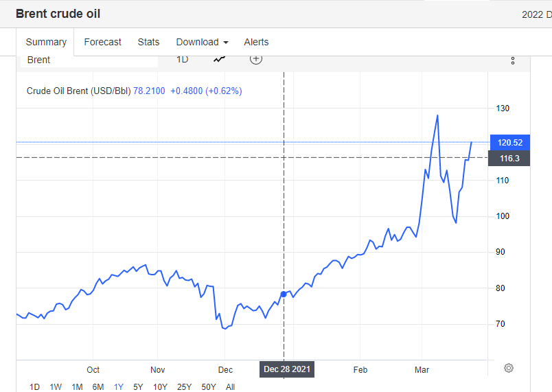Open chart settings gear icon
Image resolution: width=552 pixels, height=392 pixels.
(509, 368)
